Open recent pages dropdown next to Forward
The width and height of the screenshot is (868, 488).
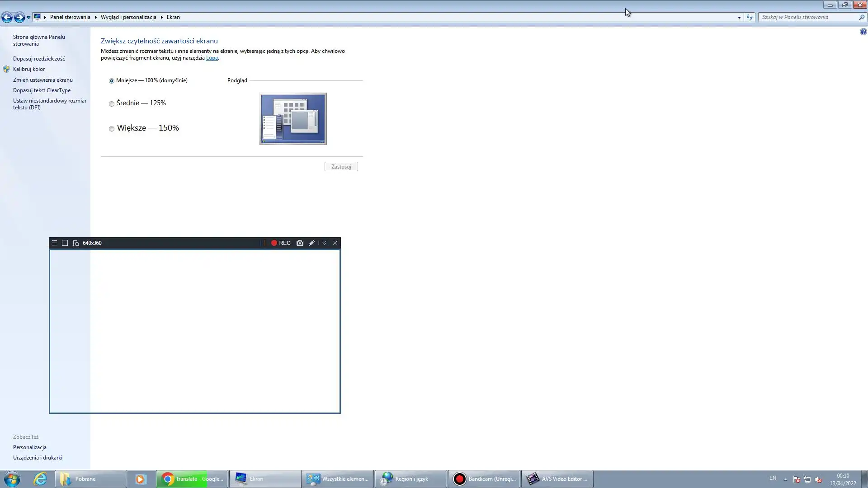click(x=28, y=17)
